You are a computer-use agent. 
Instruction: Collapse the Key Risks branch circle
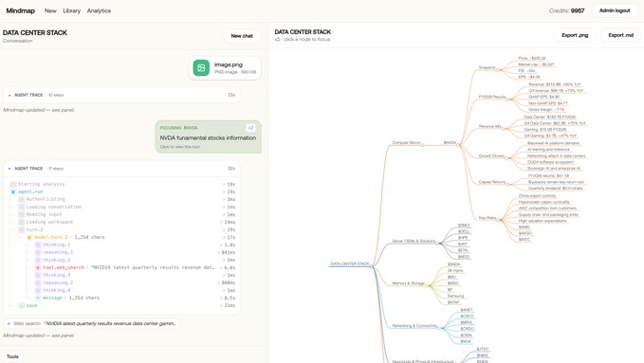[499, 220]
